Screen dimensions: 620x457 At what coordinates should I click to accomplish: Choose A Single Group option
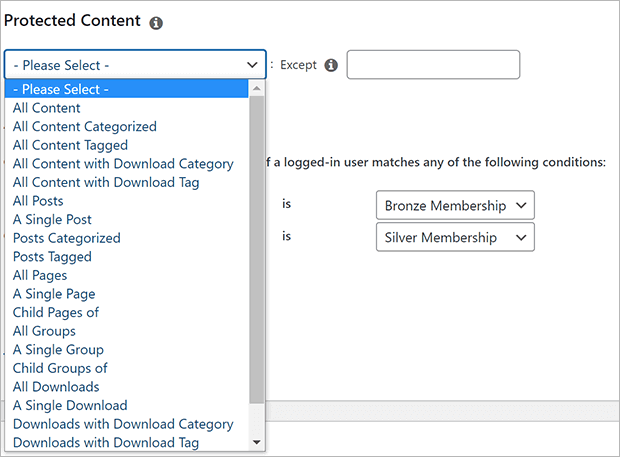pyautogui.click(x=127, y=349)
